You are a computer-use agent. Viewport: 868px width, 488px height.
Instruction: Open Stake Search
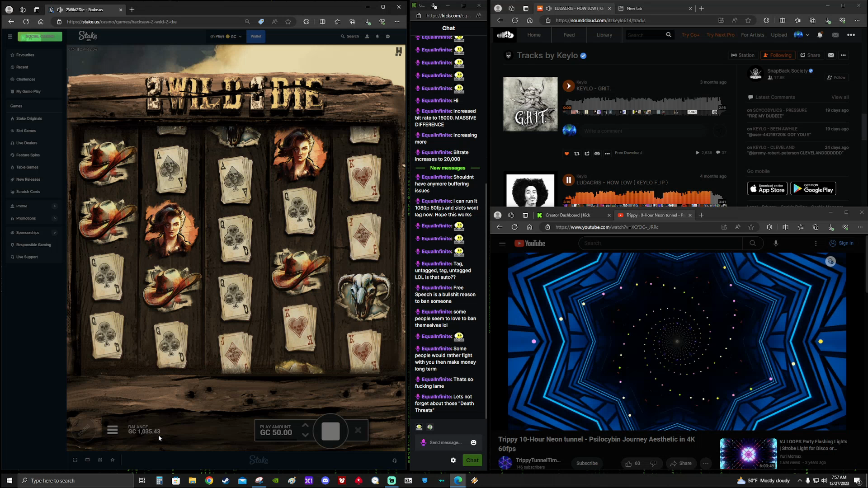tap(350, 37)
